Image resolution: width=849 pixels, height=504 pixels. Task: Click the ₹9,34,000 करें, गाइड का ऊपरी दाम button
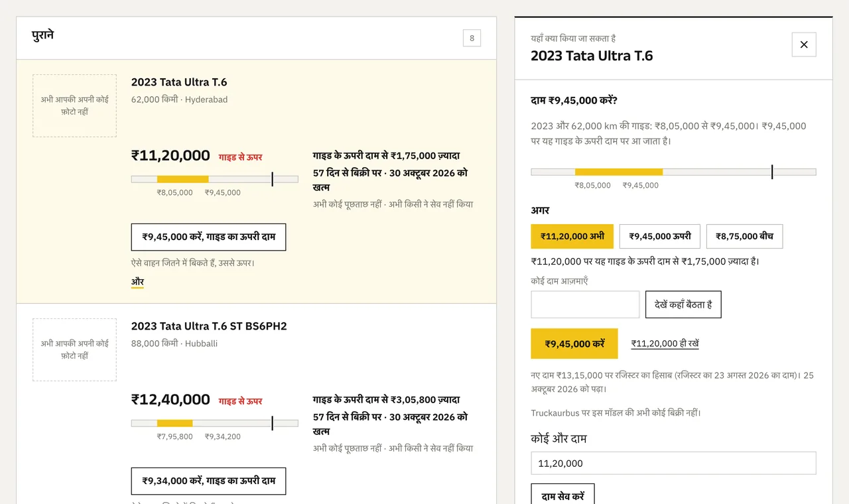pyautogui.click(x=208, y=481)
